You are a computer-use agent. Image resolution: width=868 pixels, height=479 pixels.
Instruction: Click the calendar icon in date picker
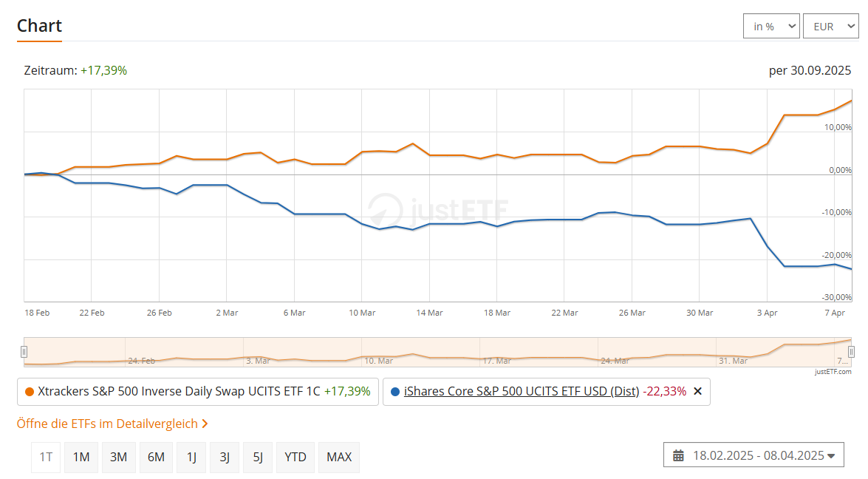click(x=678, y=455)
